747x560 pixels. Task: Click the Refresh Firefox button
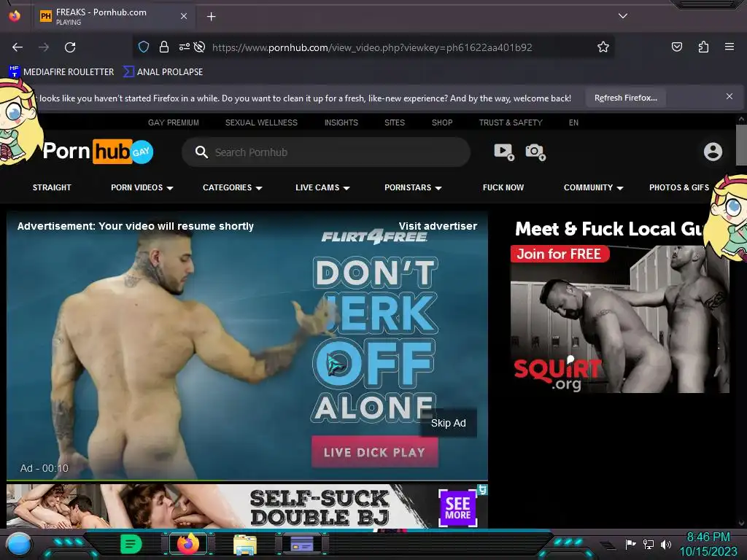625,98
